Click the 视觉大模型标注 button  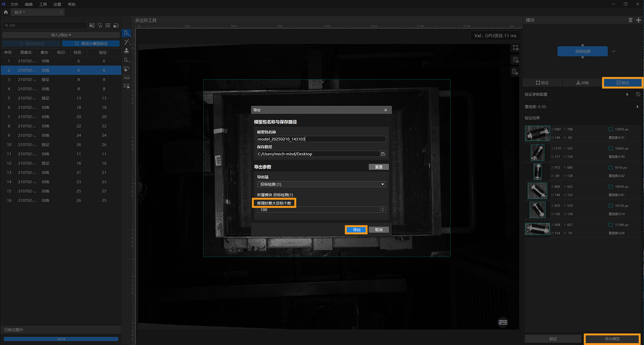point(91,44)
